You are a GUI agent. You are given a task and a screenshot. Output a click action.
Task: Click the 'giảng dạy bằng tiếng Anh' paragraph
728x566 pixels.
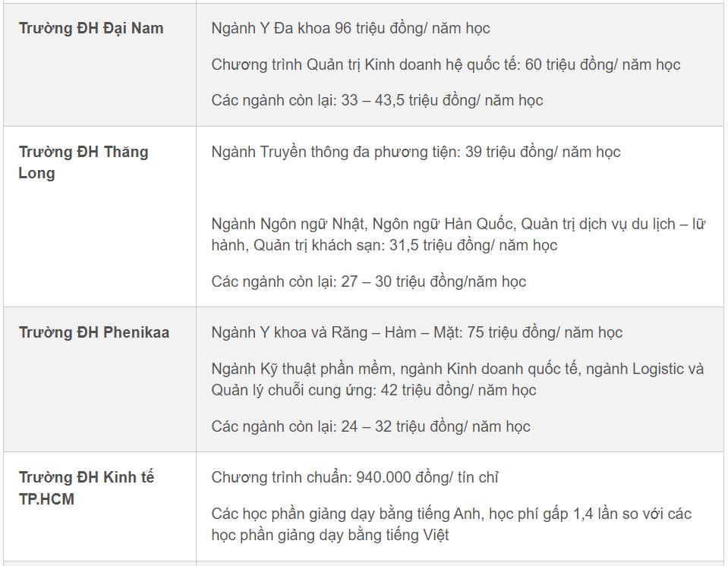point(452,524)
